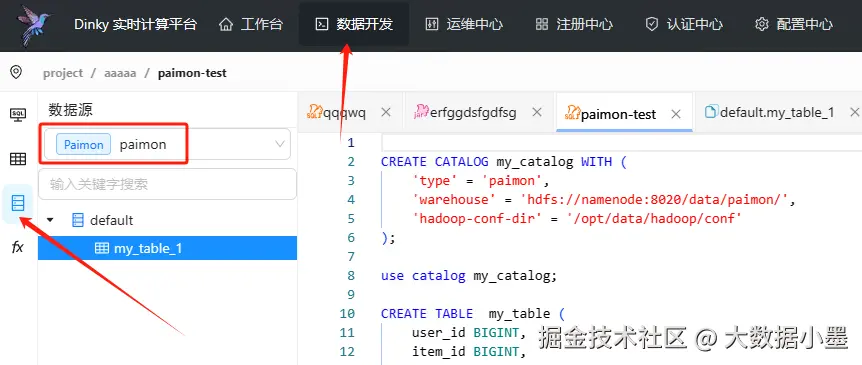
Task: Click the 运维中心 control icon
Action: click(x=432, y=24)
